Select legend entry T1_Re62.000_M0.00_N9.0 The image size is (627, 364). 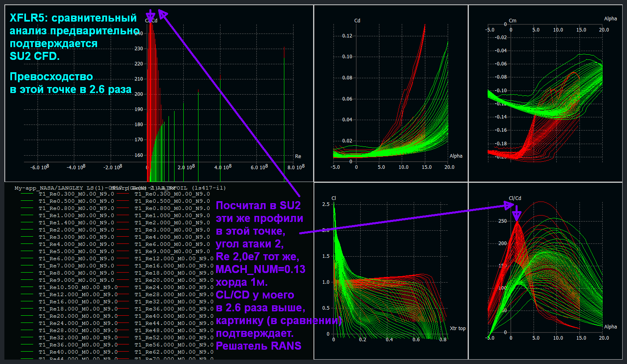174,352
